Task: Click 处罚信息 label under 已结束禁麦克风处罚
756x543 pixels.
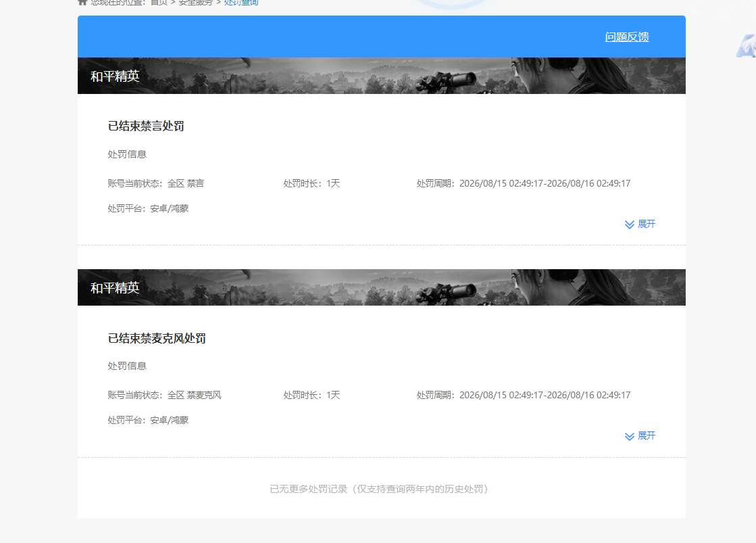Action: pyautogui.click(x=127, y=367)
